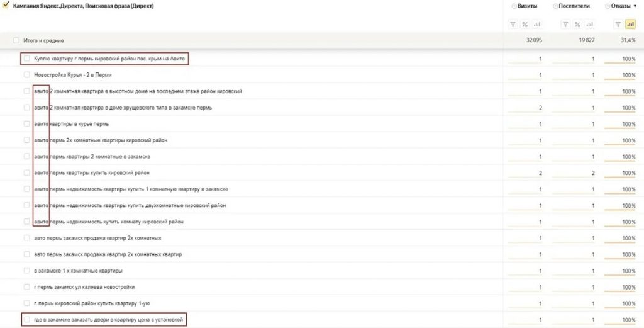Switch Посетители column to percent view
The height and width of the screenshot is (328, 644).
click(577, 24)
